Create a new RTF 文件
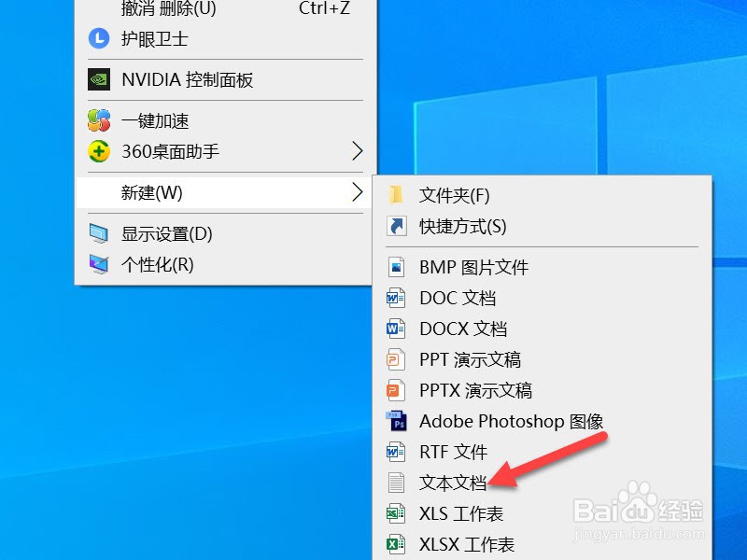The image size is (747, 560). coord(543,452)
